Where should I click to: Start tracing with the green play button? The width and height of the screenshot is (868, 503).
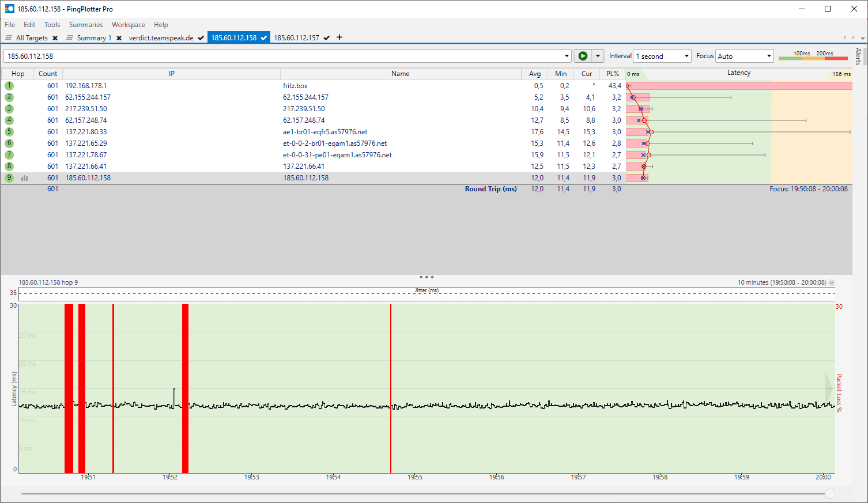point(583,56)
